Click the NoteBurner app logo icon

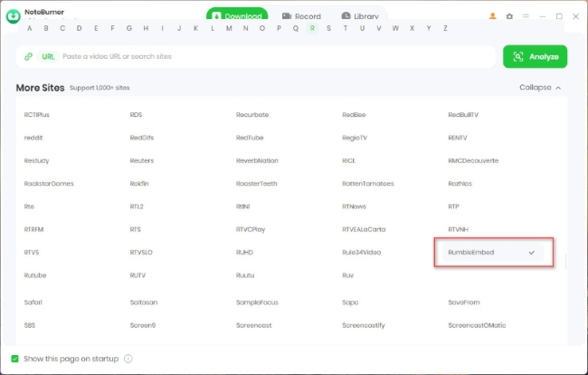14,16
